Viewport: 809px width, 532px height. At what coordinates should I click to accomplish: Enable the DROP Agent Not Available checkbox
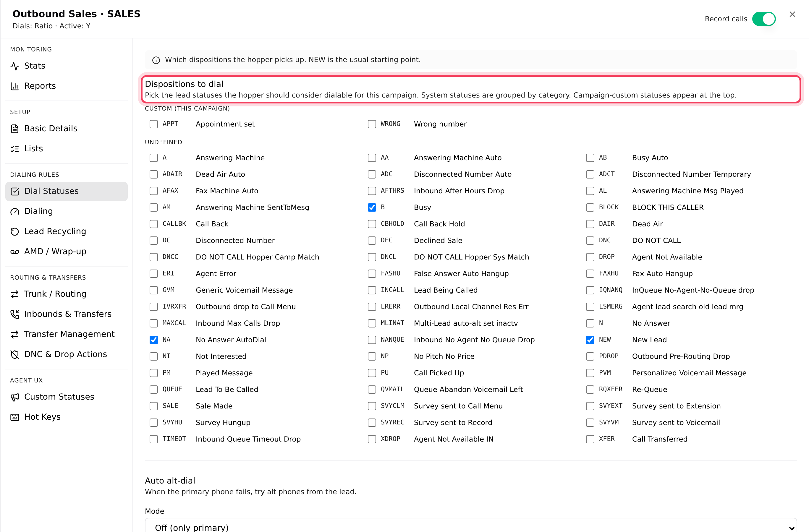tap(590, 257)
